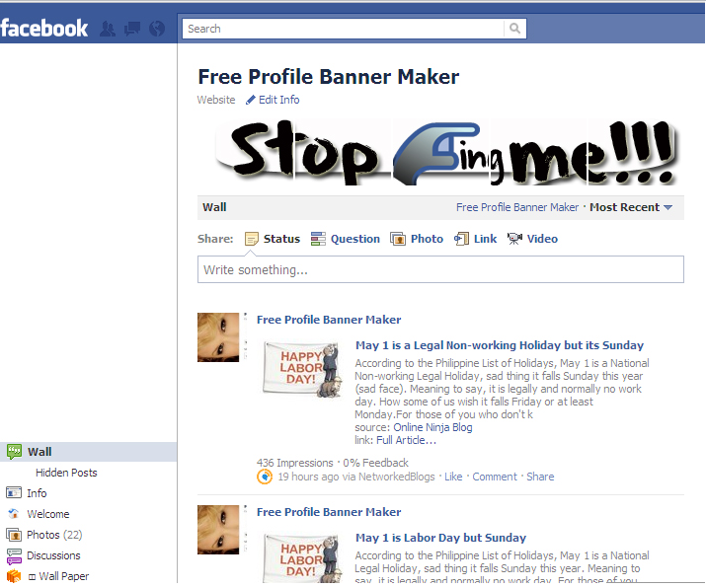
Task: Open the Full Article link
Action: (x=406, y=440)
